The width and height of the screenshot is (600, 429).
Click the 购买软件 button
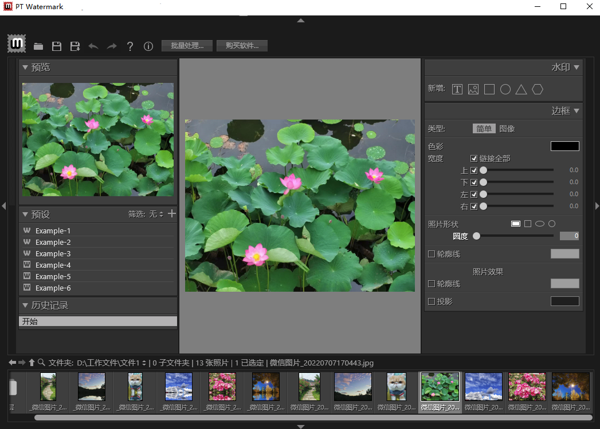241,46
